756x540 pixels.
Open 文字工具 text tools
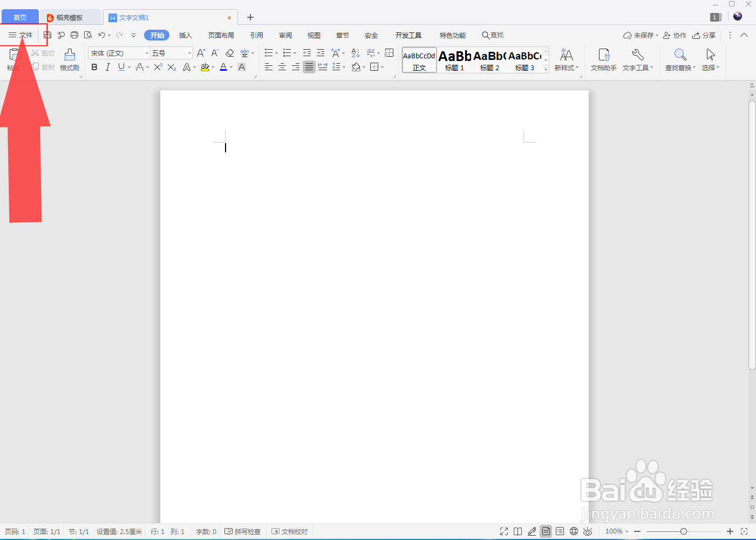(638, 60)
